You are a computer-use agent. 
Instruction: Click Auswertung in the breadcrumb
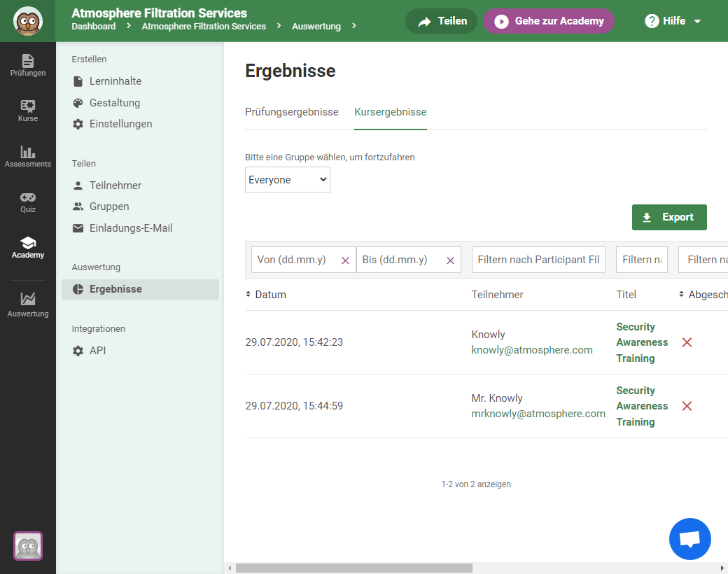point(316,27)
